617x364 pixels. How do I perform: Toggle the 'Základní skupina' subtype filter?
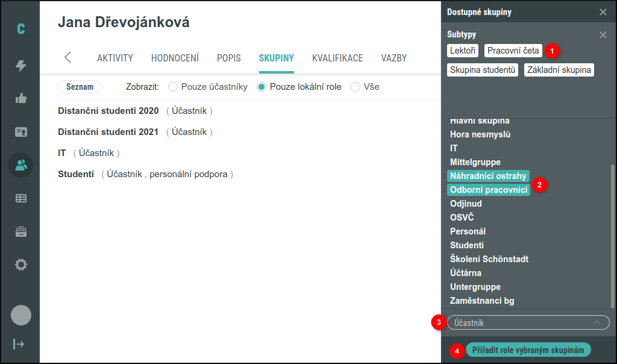tap(559, 70)
